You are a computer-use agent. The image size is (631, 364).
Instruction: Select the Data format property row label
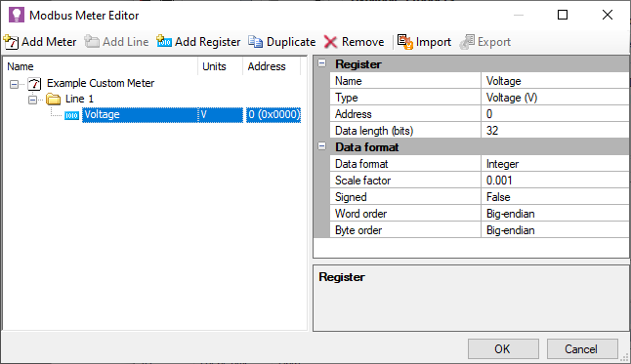click(405, 164)
